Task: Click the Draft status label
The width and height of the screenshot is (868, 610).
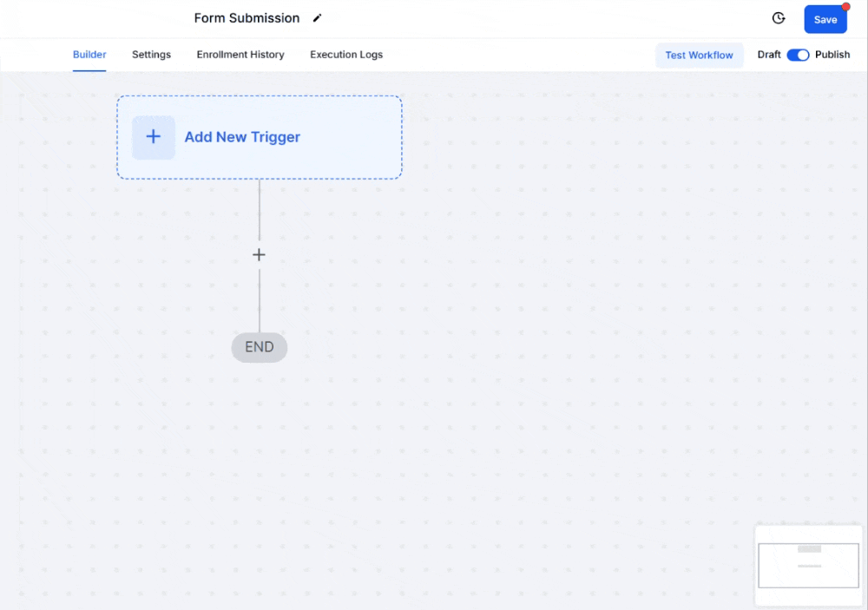Action: click(769, 55)
